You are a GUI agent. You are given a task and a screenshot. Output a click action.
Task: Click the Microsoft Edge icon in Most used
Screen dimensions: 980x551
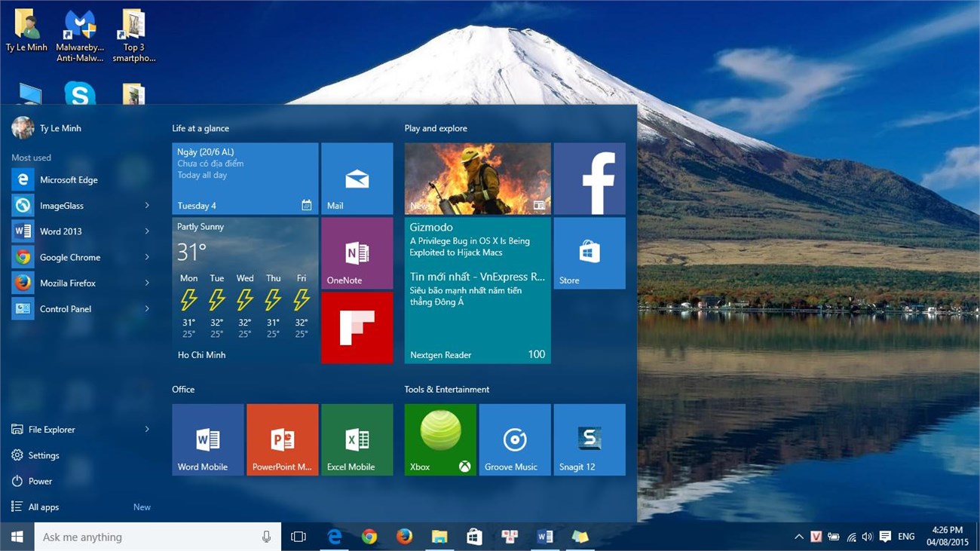tap(23, 179)
